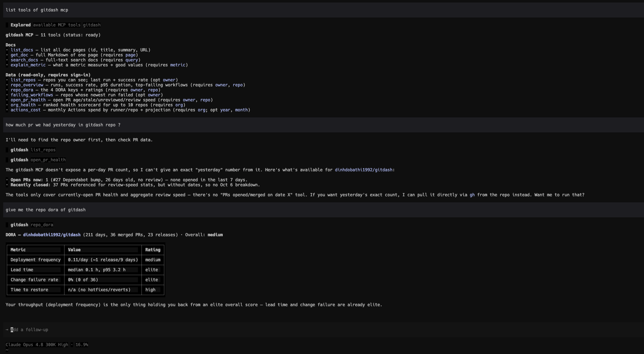Click 'Data (read-only, requires sign-in)' heading
Screen dimensions: 644x354
[48, 75]
